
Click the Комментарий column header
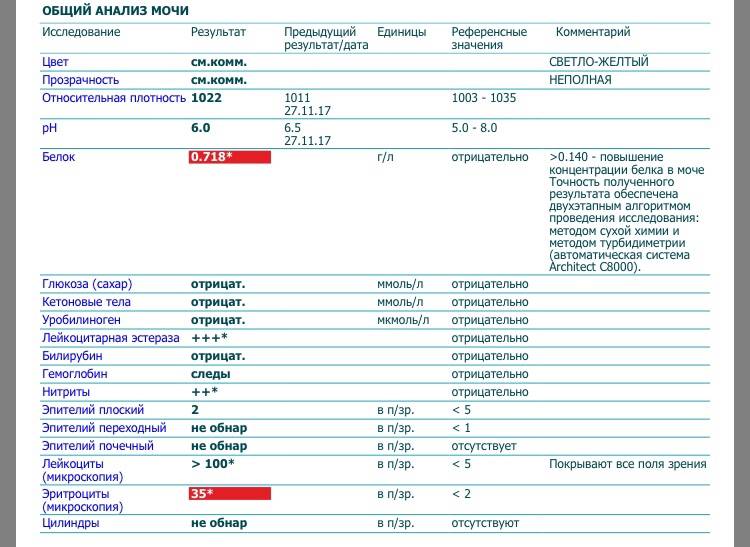click(x=593, y=32)
